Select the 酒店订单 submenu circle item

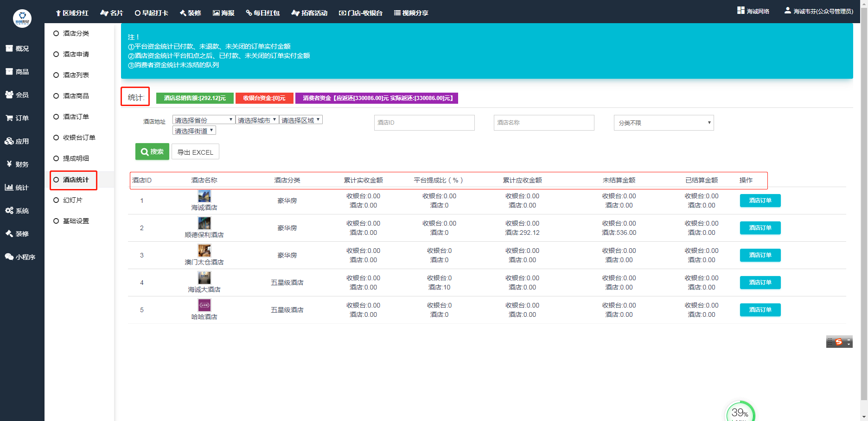coord(56,117)
